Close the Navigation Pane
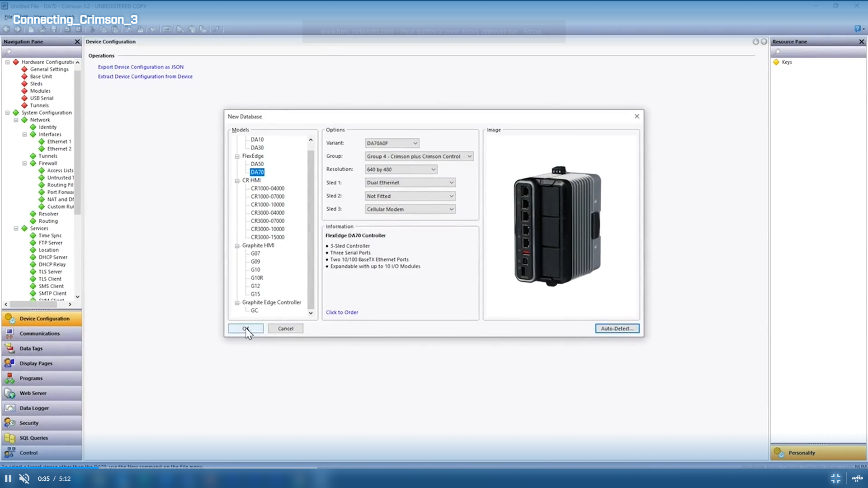Viewport: 868px width, 488px height. (77, 42)
